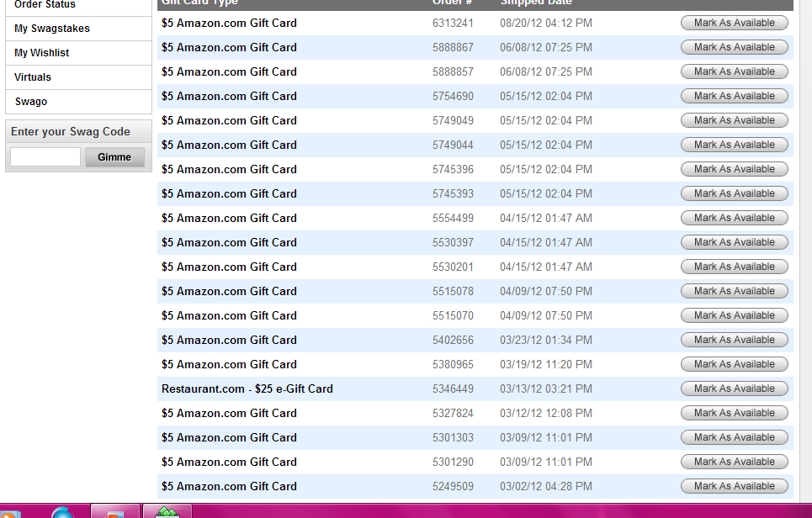Select Swago in the sidebar menu
This screenshot has height=518, width=812.
pos(31,102)
